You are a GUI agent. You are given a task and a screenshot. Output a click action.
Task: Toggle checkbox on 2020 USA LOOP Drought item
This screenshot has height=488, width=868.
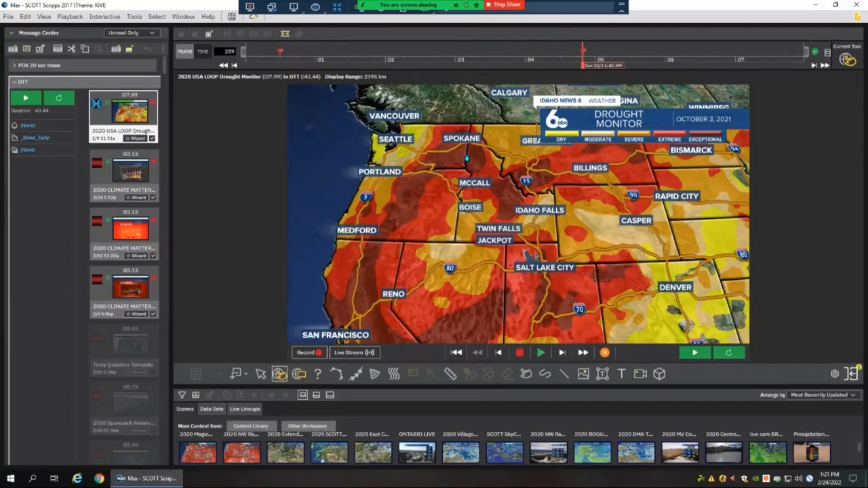(x=152, y=138)
